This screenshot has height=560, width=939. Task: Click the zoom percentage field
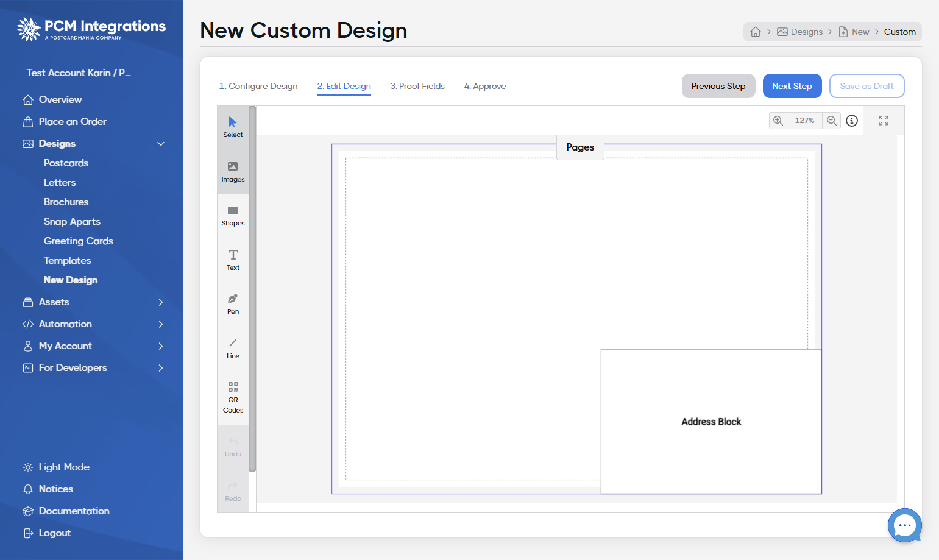point(805,121)
